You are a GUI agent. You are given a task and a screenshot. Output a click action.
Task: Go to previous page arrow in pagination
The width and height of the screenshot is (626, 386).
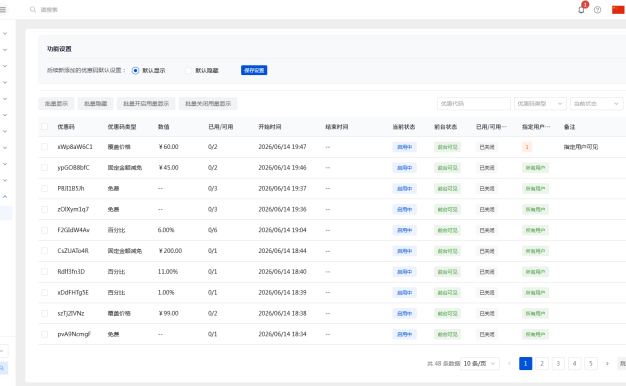click(x=509, y=363)
